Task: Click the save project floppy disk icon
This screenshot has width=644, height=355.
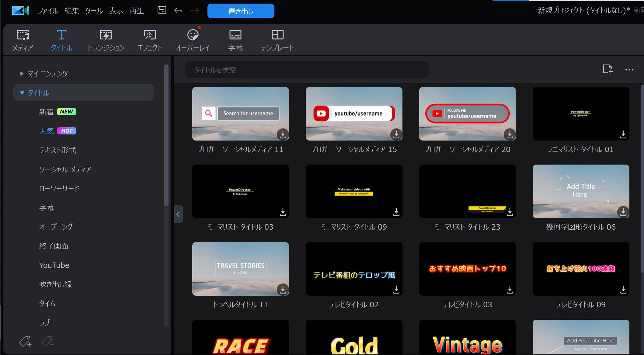Action: [x=162, y=10]
